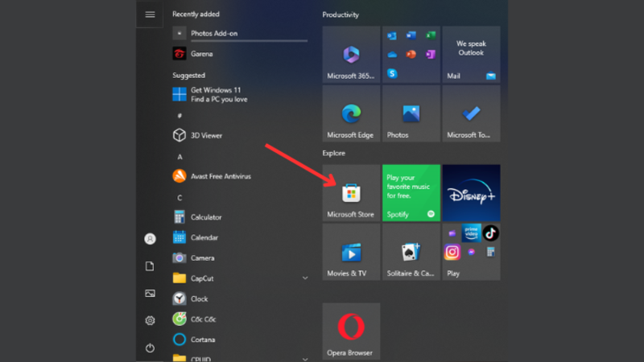Image resolution: width=644 pixels, height=362 pixels.
Task: Expand the CPUID folder chevron
Action: coord(305,359)
